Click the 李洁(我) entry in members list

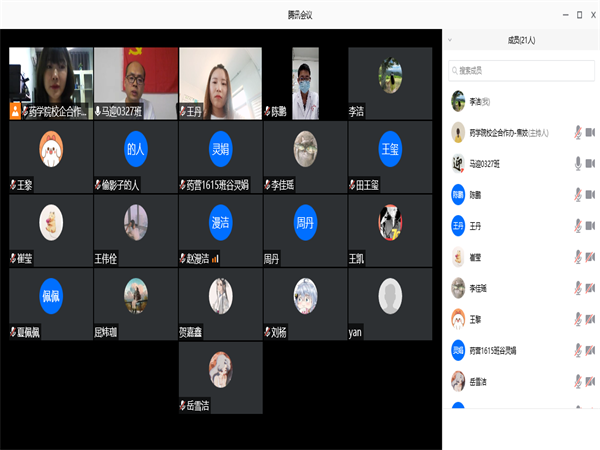pos(490,100)
